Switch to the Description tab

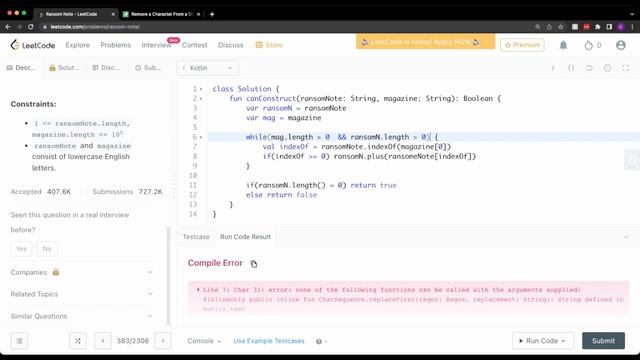[21, 68]
